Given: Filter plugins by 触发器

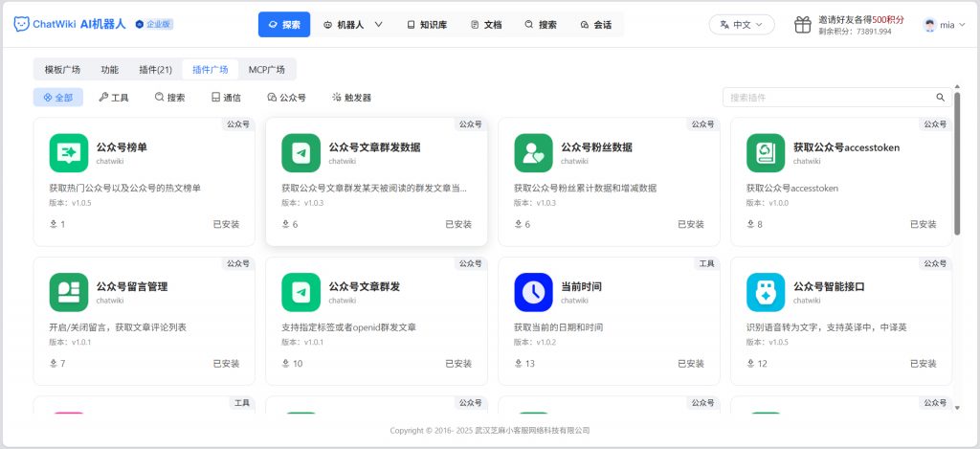Looking at the screenshot, I should [x=352, y=97].
